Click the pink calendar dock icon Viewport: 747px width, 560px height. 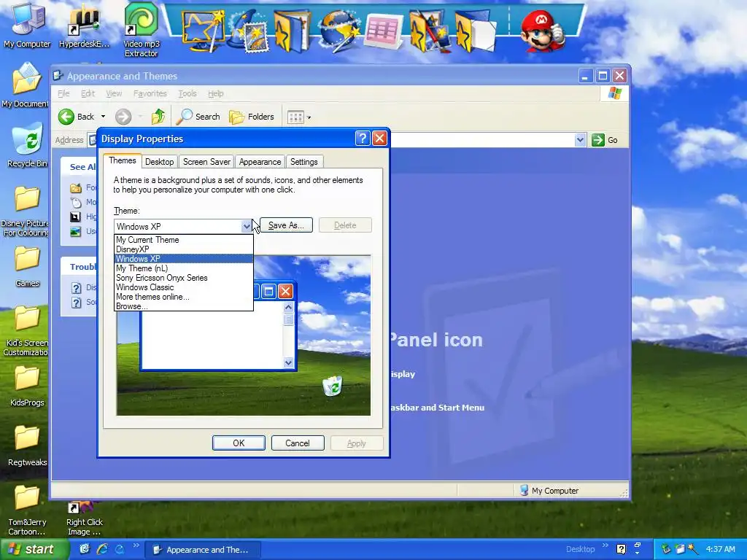tap(384, 31)
